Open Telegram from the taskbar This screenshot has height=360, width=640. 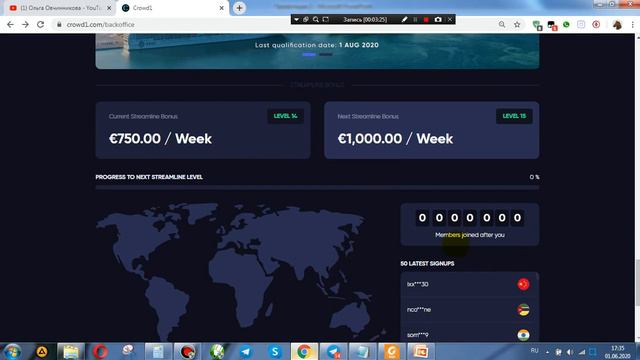click(x=246, y=351)
